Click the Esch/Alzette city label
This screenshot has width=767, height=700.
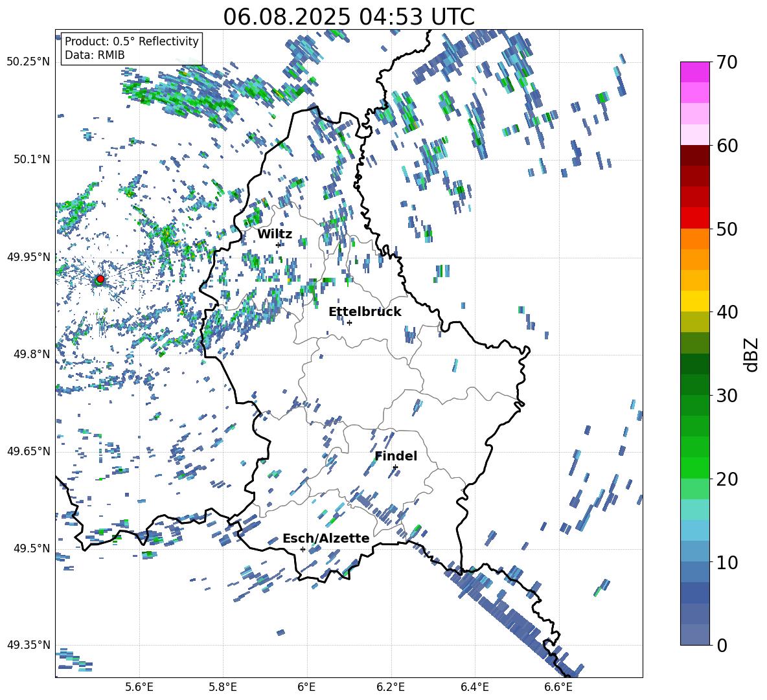[x=326, y=538]
